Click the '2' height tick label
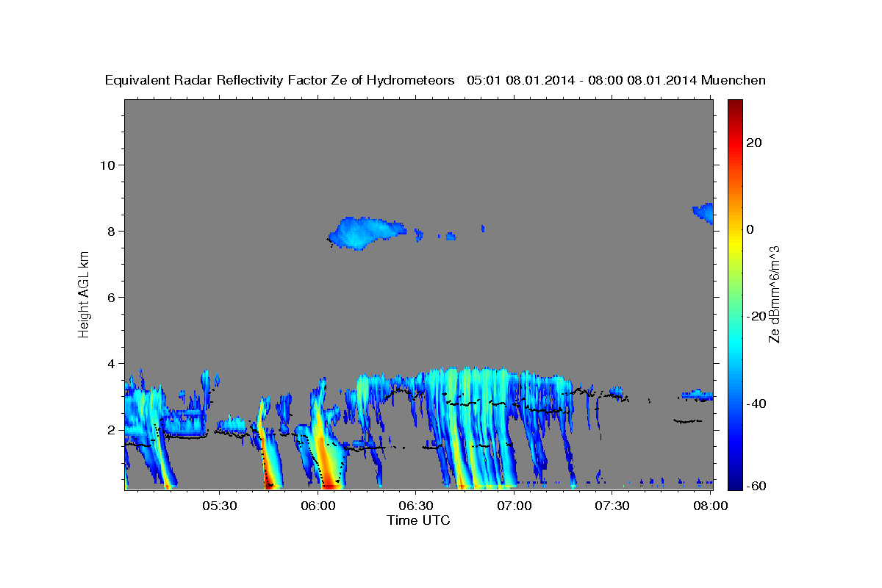Screen dimensions: 882x588 tap(112, 429)
